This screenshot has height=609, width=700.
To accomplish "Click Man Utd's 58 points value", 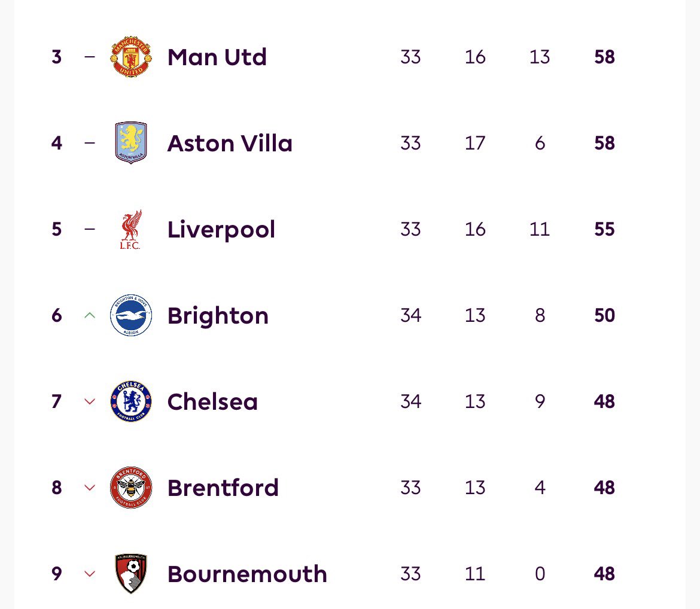I will [604, 57].
